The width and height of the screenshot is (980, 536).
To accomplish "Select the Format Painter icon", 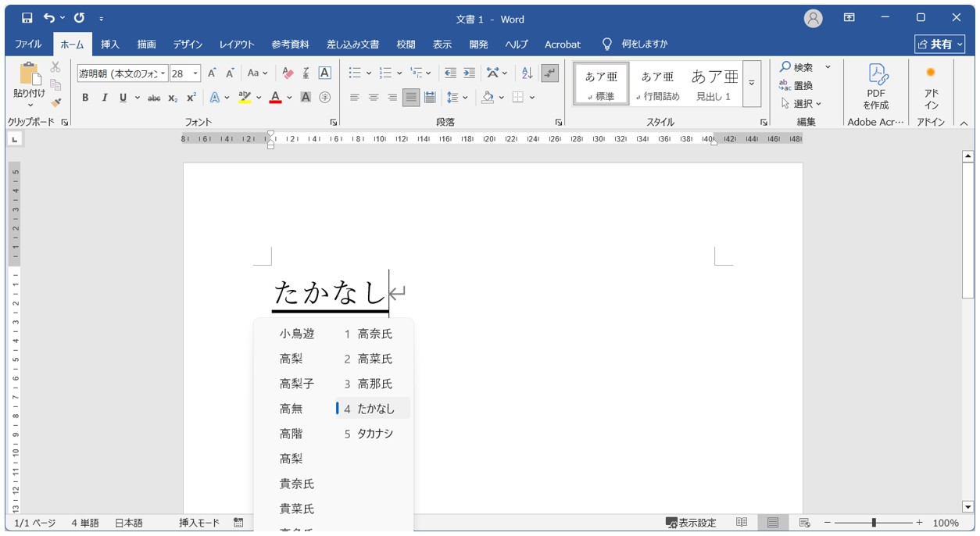I will (x=55, y=102).
